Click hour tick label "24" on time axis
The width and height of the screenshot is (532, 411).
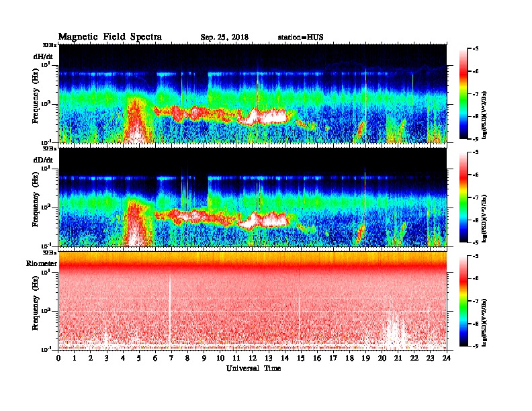[447, 358]
